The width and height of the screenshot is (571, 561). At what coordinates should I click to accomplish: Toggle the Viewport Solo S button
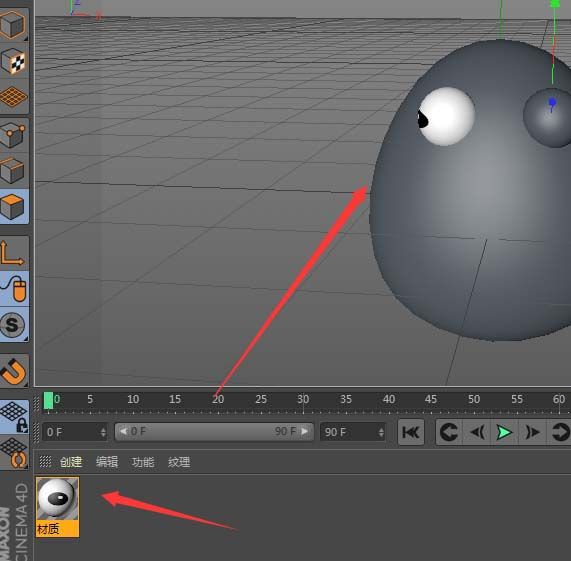[x=13, y=324]
